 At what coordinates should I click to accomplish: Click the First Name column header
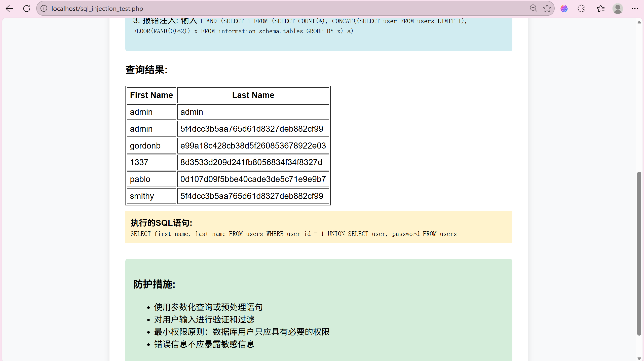151,95
